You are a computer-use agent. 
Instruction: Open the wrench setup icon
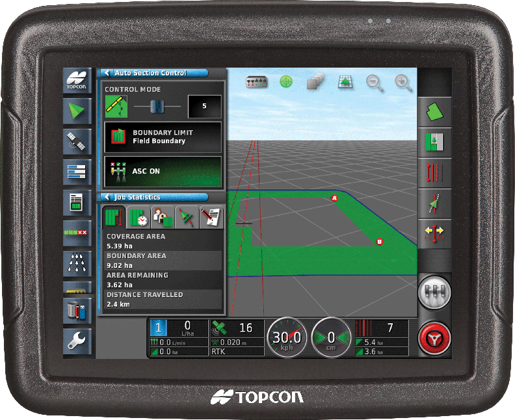coord(77,341)
